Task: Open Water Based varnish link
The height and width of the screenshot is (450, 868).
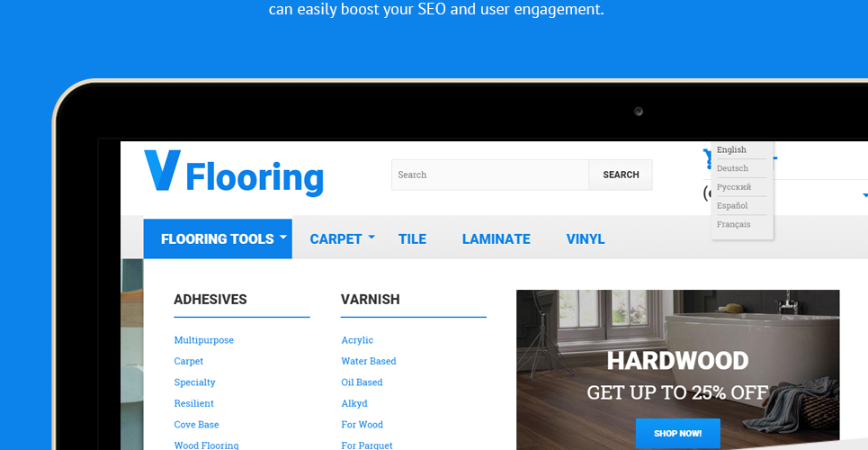Action: [x=369, y=361]
